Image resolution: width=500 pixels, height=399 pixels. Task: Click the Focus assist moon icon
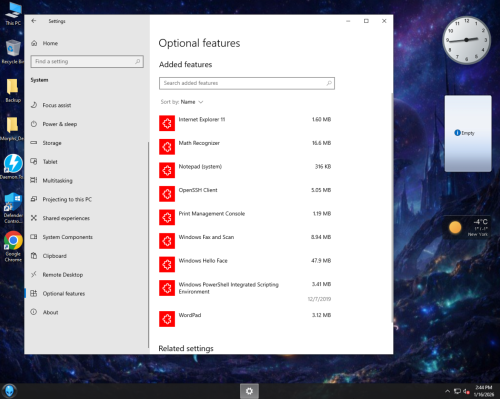tap(34, 105)
